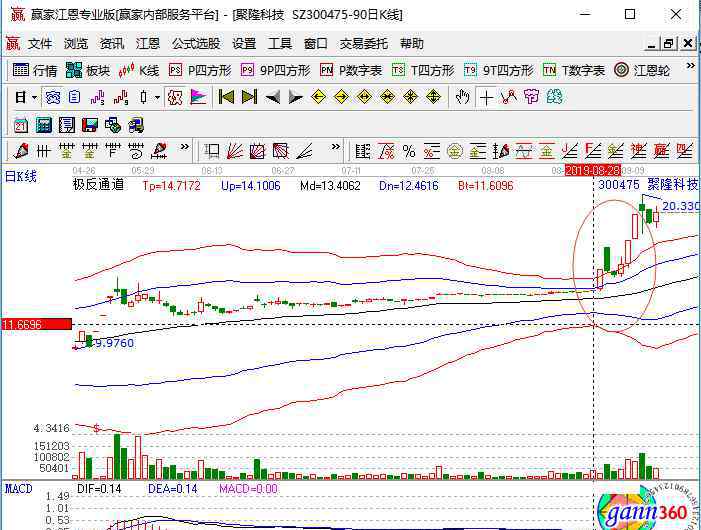Click yellow diamond horizontal expand icon

tap(364, 97)
